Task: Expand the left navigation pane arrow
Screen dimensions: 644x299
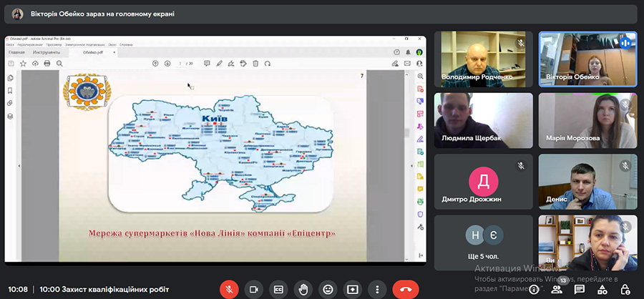Action: coord(19,165)
